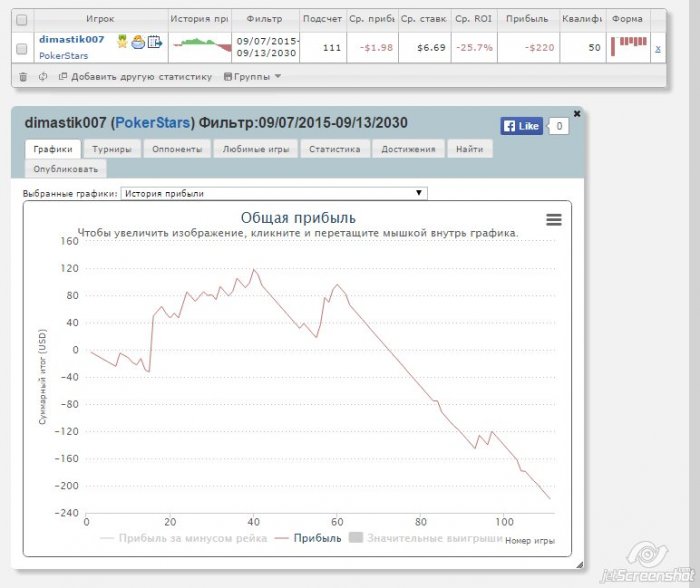The width and height of the screenshot is (700, 588).
Task: Tick the select-all checkbox in table header
Action: point(21,20)
